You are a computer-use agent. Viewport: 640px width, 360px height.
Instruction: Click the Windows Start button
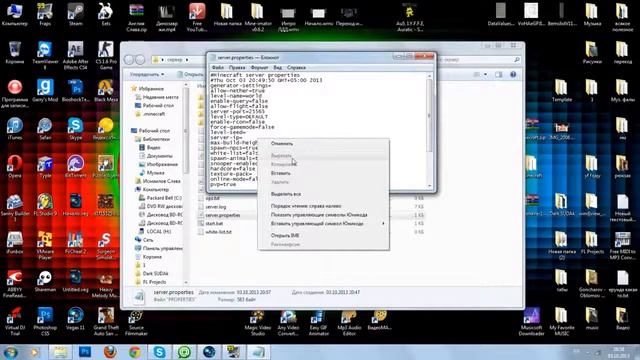click(10, 352)
